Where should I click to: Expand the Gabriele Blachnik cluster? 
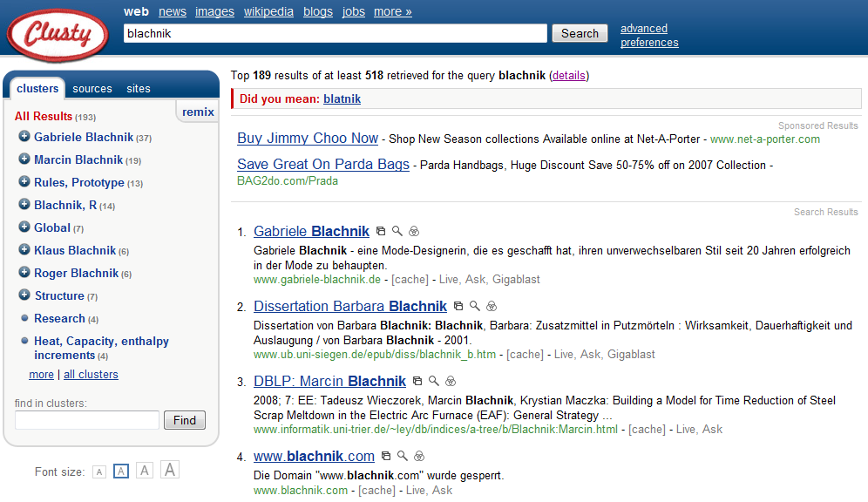click(24, 136)
